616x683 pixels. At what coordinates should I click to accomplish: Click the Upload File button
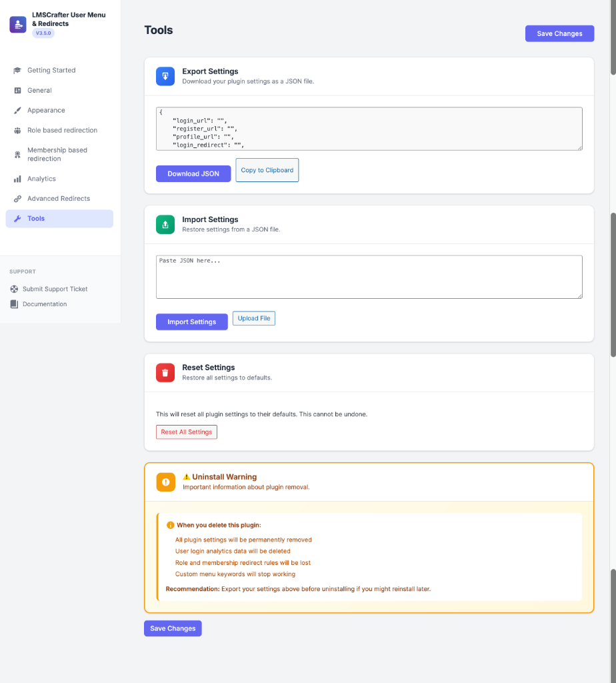[x=253, y=318]
